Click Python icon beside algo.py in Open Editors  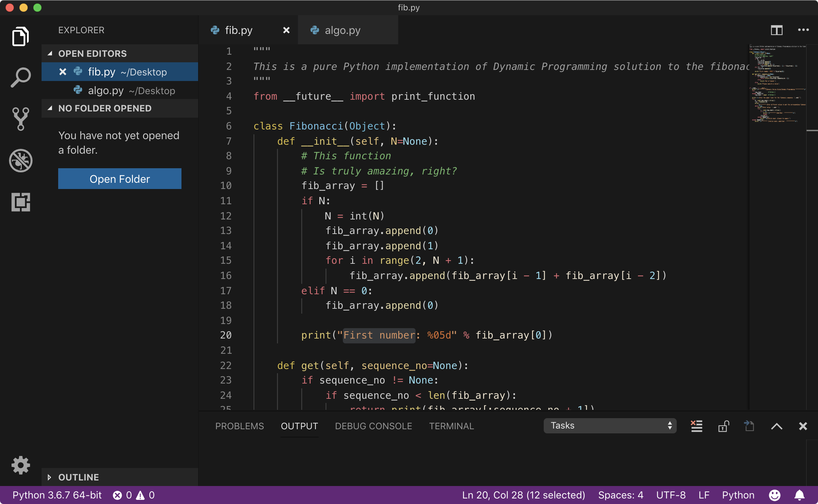point(78,90)
